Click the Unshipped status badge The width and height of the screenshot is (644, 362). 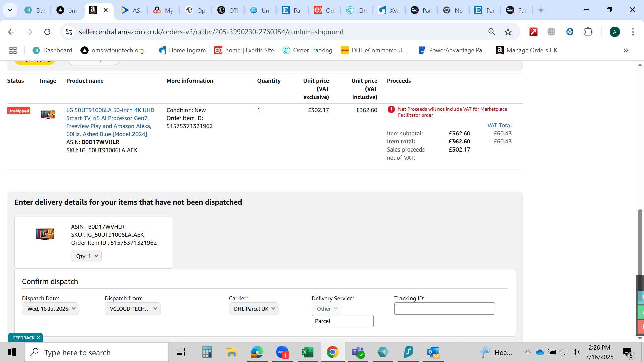[x=19, y=111]
